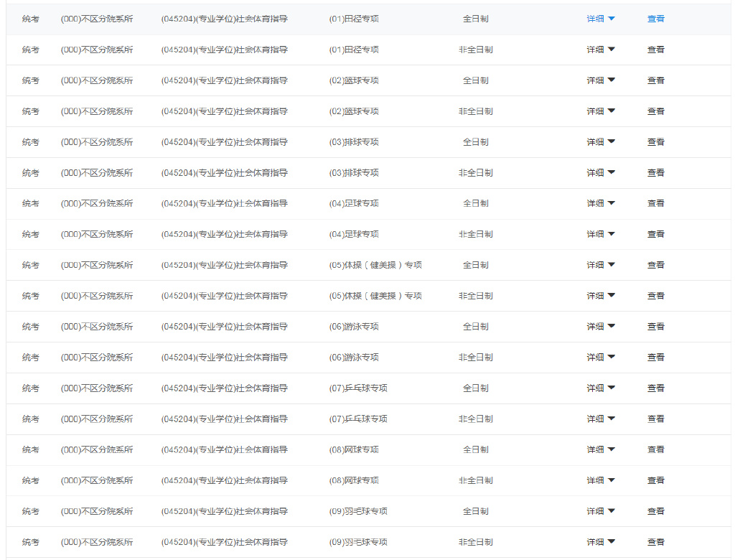Open 查看 link for 全日制 (09)羽毛球专项

656,511
